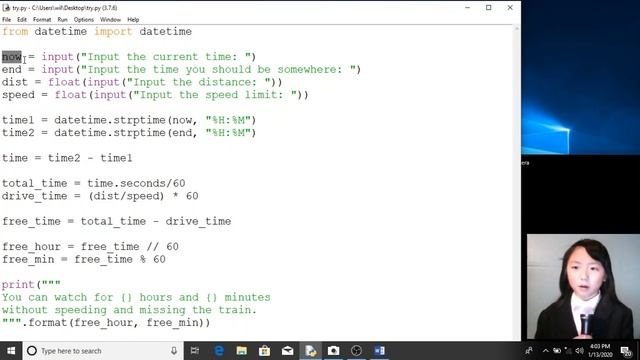The width and height of the screenshot is (640, 360).
Task: Click the Cortana circle icon
Action: coord(32,351)
